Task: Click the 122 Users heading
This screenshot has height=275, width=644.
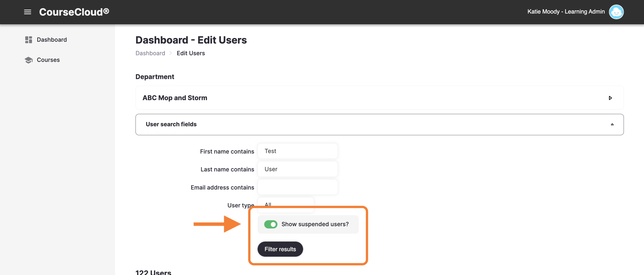Action: coord(153,272)
